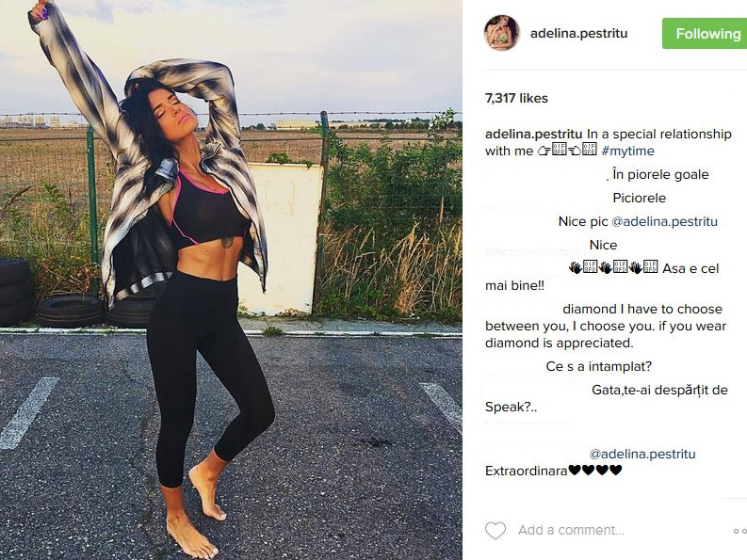Click the 'Gata,te-ai despărțit de Speak?' comment
Viewport: 747px width, 560px height.
click(x=607, y=398)
